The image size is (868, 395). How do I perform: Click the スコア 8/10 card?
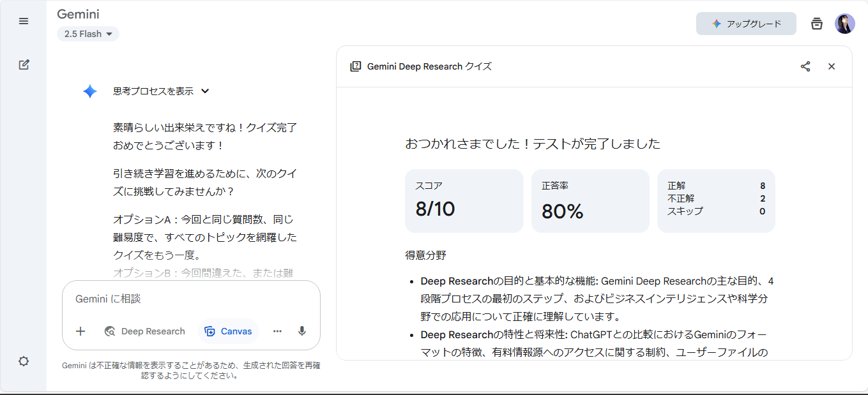click(464, 200)
